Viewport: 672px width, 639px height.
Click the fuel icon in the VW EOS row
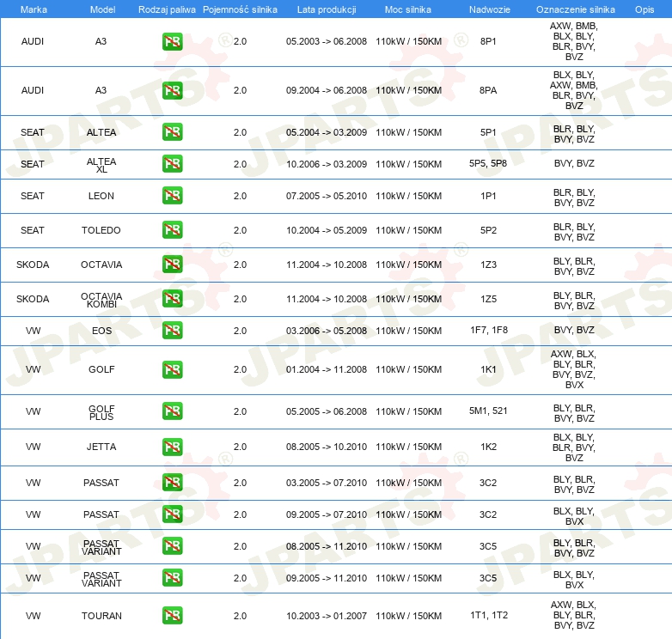pyautogui.click(x=172, y=330)
